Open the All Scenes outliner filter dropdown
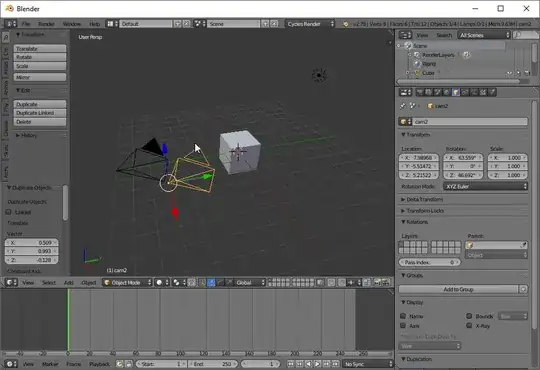Viewport: 540px width, 370px height. [484, 35]
